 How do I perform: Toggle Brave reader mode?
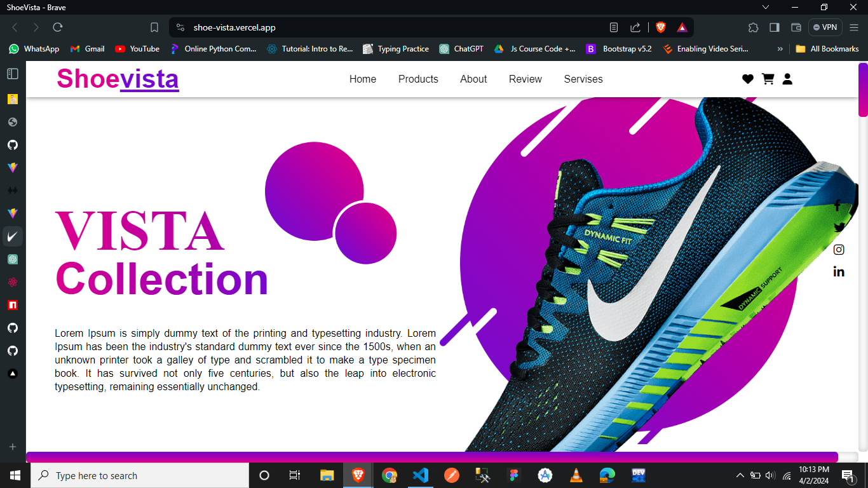[614, 27]
